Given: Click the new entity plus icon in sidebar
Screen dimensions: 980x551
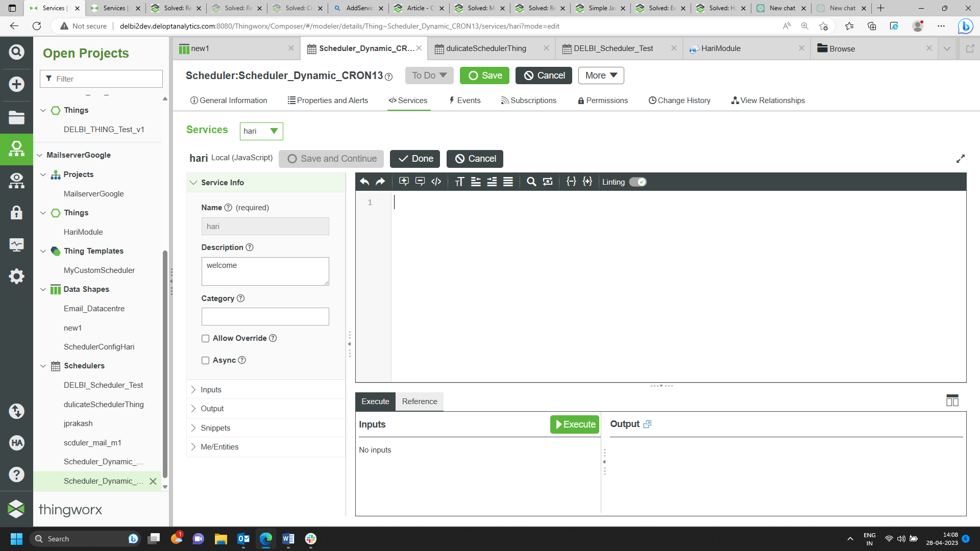Looking at the screenshot, I should [x=16, y=85].
